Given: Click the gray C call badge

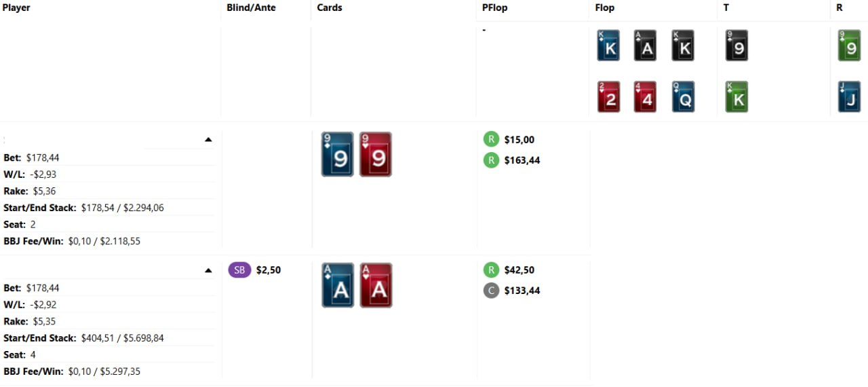Looking at the screenshot, I should (491, 291).
